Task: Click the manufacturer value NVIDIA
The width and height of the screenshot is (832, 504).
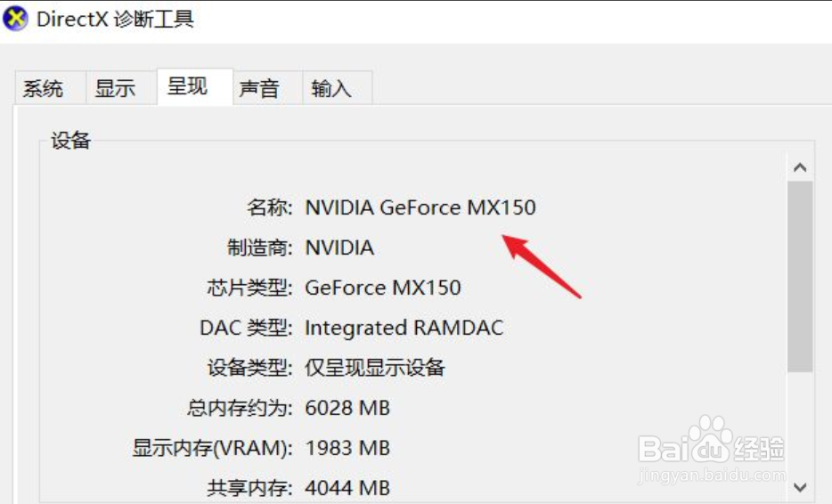Action: [x=339, y=248]
